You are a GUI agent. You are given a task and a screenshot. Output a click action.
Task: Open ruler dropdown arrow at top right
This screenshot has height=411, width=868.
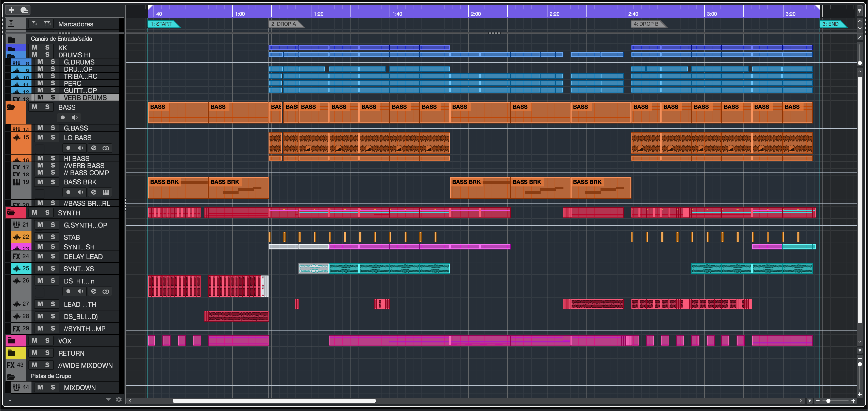coord(860,11)
